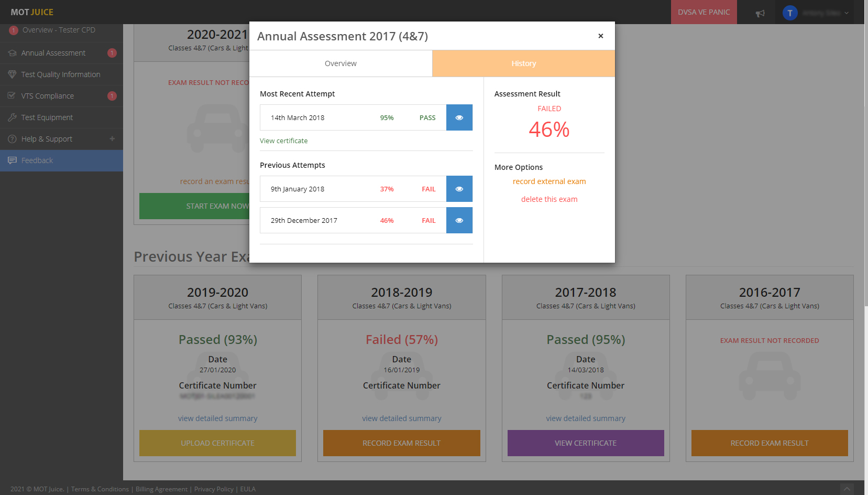Expand the user account dropdown arrow

(x=847, y=13)
